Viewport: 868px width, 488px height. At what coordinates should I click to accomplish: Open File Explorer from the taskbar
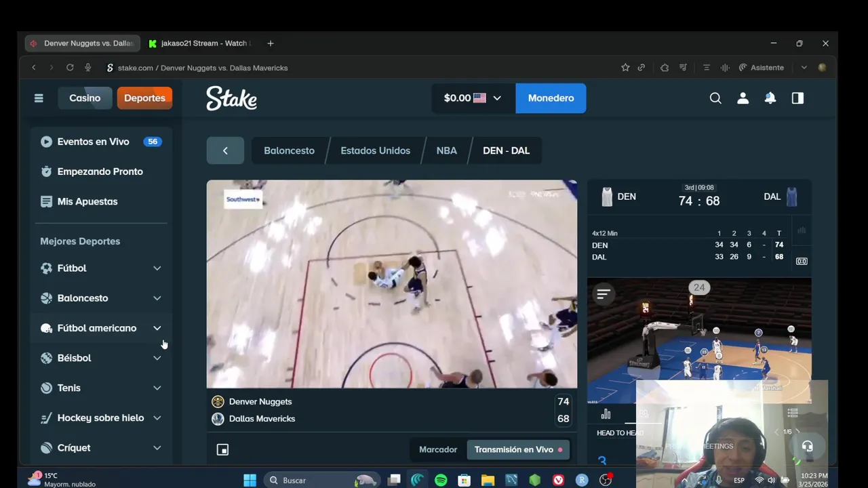coord(488,480)
